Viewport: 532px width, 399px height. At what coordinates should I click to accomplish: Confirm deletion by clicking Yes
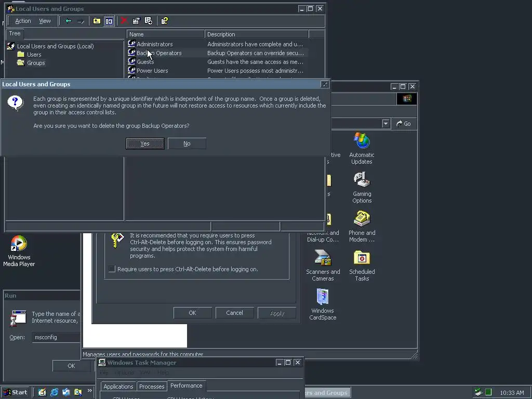click(145, 143)
